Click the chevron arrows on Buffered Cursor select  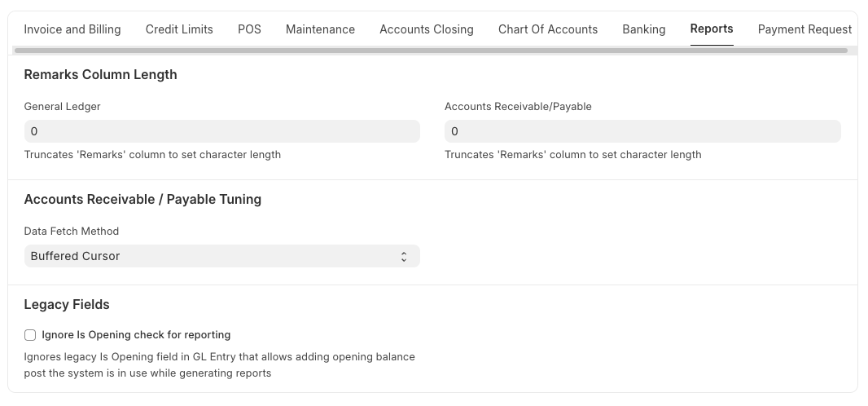(404, 256)
